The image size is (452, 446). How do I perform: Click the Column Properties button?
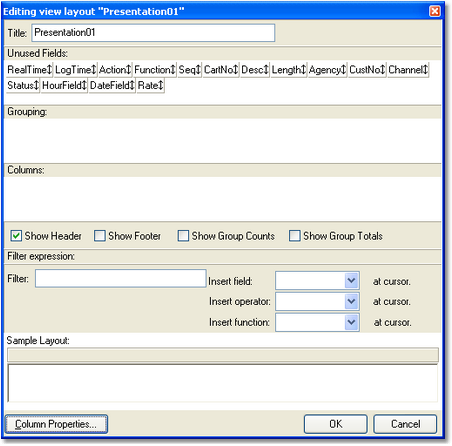tap(56, 424)
